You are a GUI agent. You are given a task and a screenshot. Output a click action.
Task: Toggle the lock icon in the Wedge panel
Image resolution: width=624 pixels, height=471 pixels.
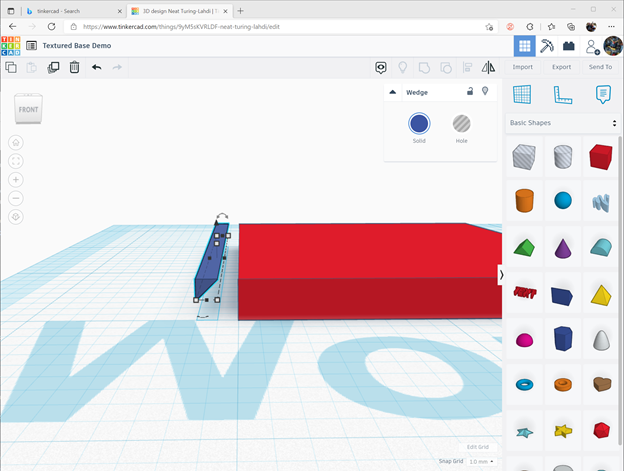[470, 91]
